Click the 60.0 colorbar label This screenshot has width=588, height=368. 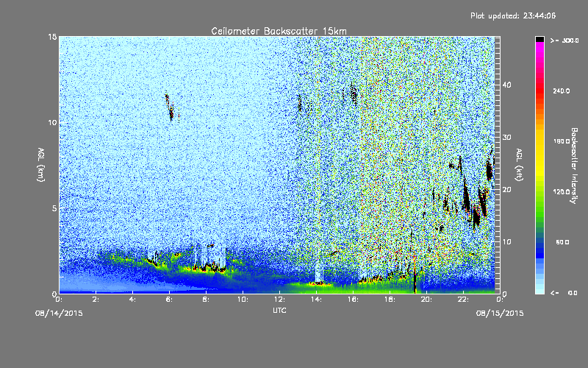click(562, 242)
